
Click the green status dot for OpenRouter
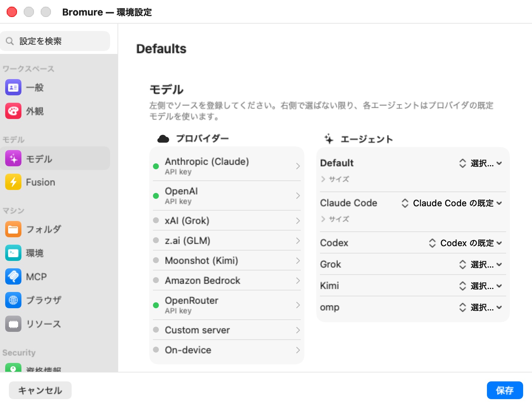pyautogui.click(x=156, y=305)
